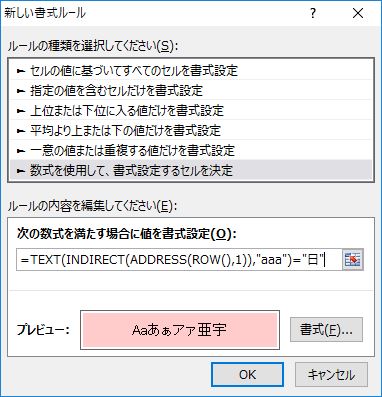Click the arrow bullet beside 指定の値を含むセルだけ

[x=21, y=91]
